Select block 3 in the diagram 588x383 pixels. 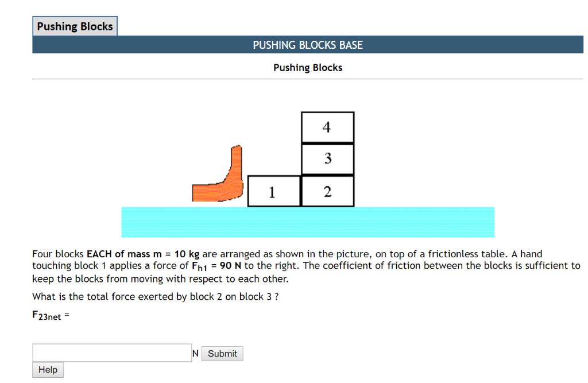point(327,159)
